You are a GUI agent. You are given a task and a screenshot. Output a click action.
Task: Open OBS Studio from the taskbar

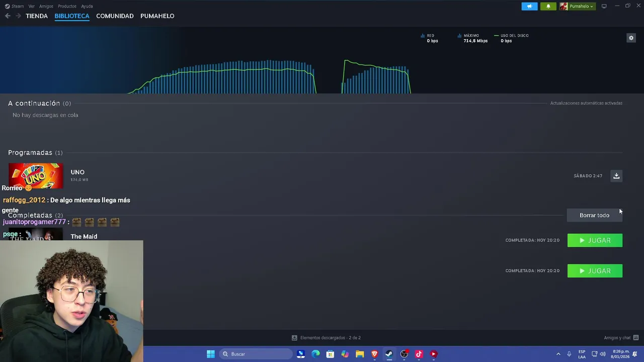tap(404, 354)
